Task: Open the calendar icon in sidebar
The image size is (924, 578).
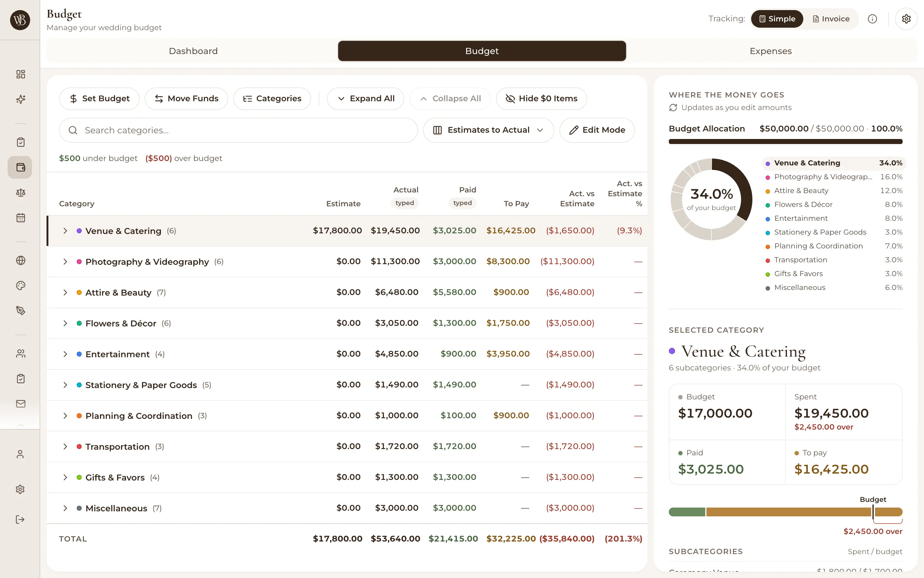Action: (x=21, y=218)
